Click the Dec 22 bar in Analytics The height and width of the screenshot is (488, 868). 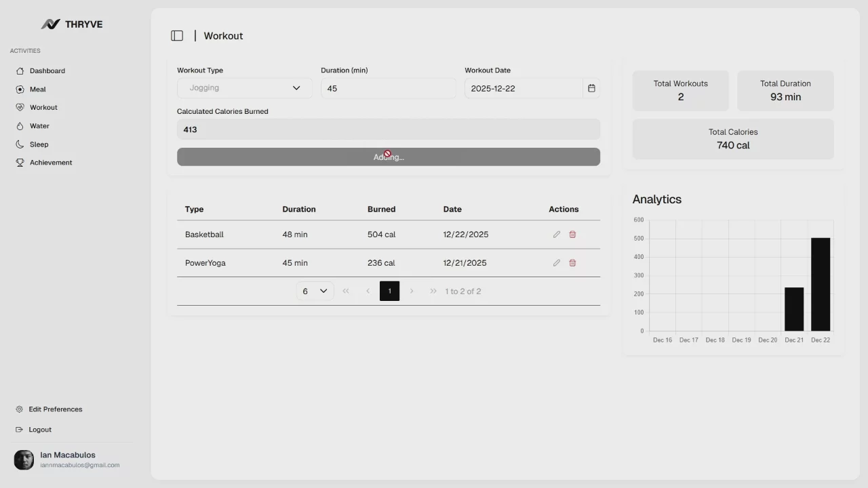click(x=820, y=285)
